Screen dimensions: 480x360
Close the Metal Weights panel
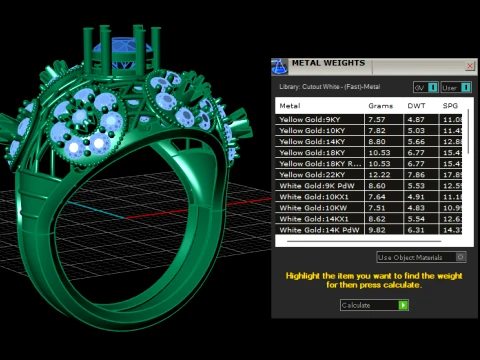coord(470,66)
